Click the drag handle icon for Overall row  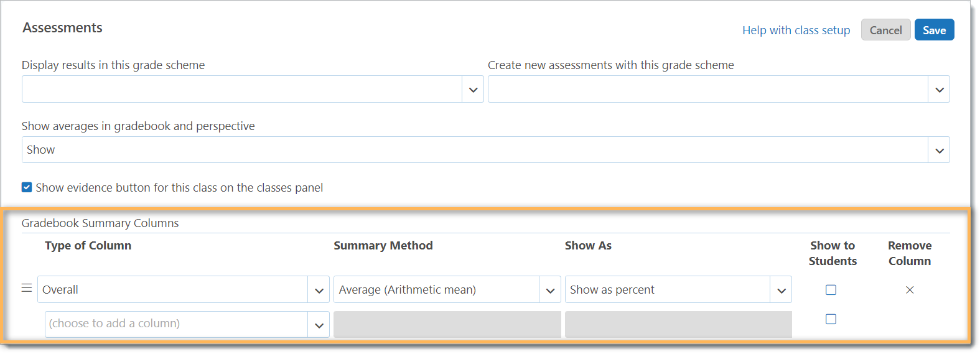click(x=27, y=288)
